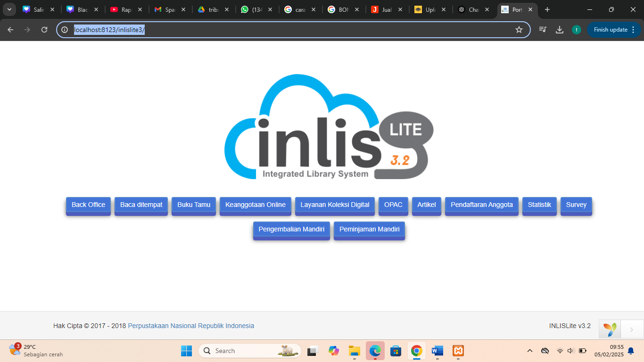Switch to the Google BON tab
This screenshot has height=362, width=644.
[344, 9]
